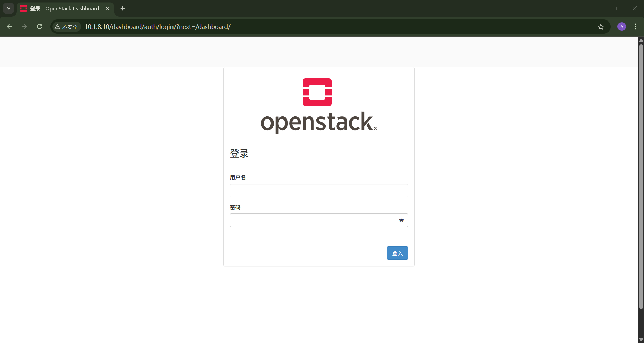
Task: Restore the browser window size
Action: click(x=615, y=8)
